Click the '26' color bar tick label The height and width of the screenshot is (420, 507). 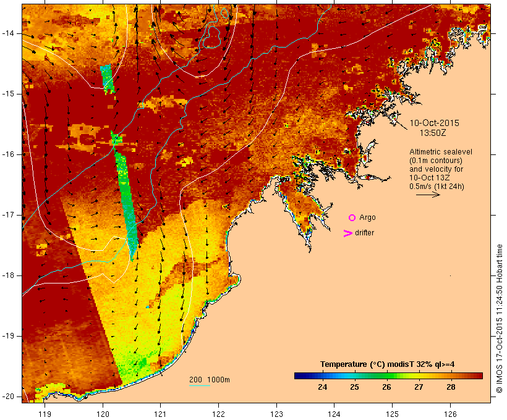pos(386,387)
